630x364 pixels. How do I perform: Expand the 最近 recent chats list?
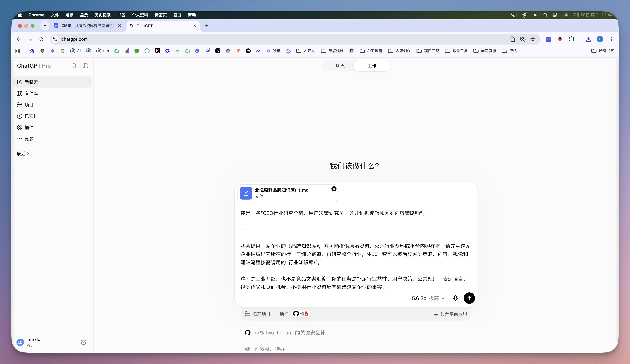(23, 154)
